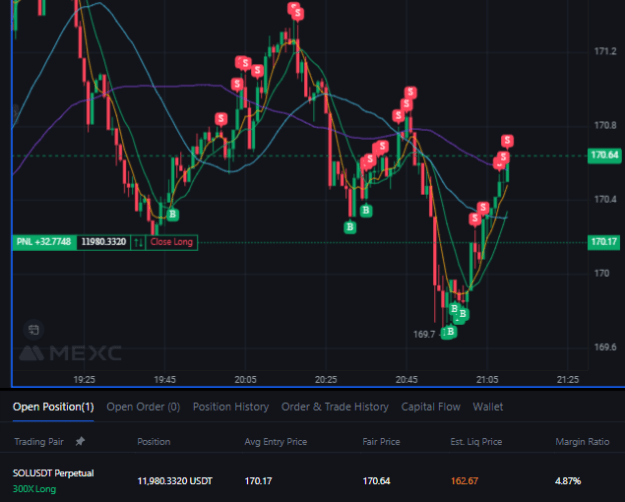Click the 170.17 average entry price value
Image resolution: width=625 pixels, height=502 pixels.
click(258, 481)
